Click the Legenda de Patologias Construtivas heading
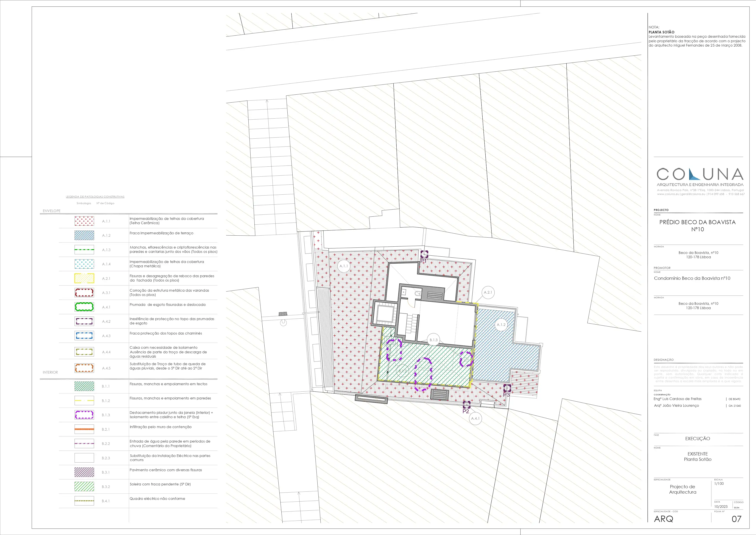This screenshot has height=535, width=756. [x=95, y=197]
